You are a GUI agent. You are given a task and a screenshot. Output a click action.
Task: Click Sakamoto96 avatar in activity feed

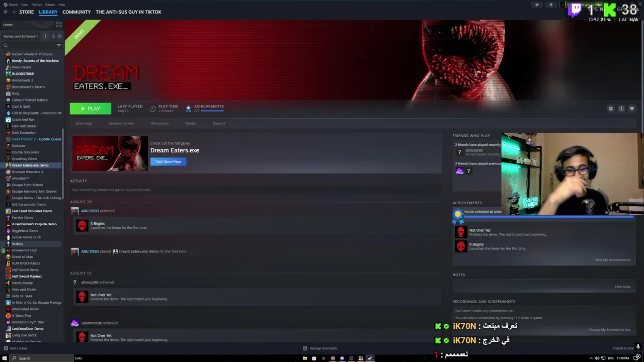pyautogui.click(x=75, y=323)
